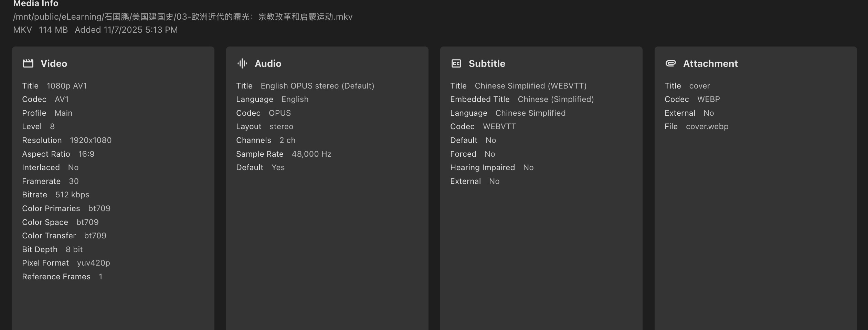868x330 pixels.
Task: Click the English OPUS stereo (Default) title
Action: click(317, 86)
